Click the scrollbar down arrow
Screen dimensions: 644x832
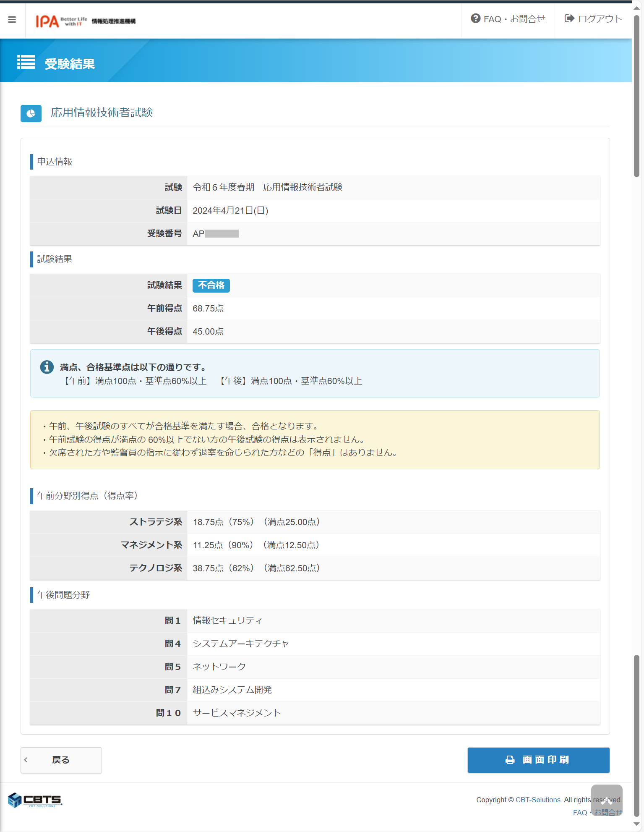pyautogui.click(x=636, y=824)
